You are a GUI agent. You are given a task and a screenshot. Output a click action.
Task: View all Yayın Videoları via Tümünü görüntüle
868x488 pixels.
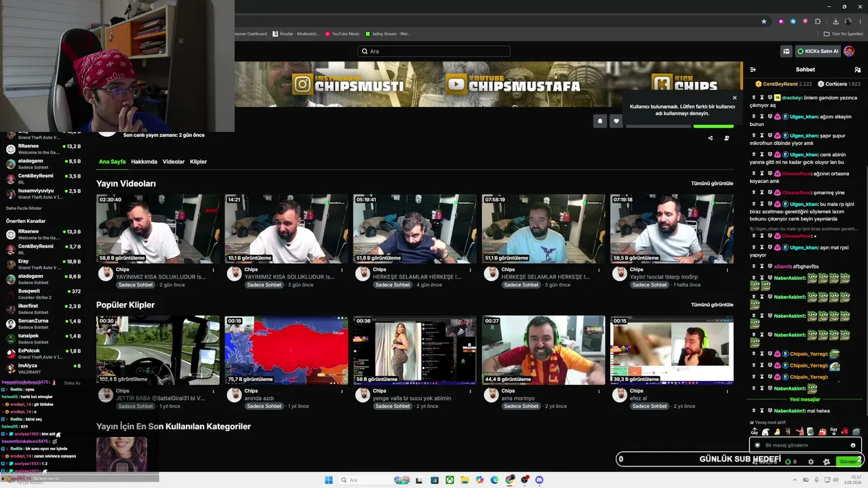pyautogui.click(x=712, y=184)
